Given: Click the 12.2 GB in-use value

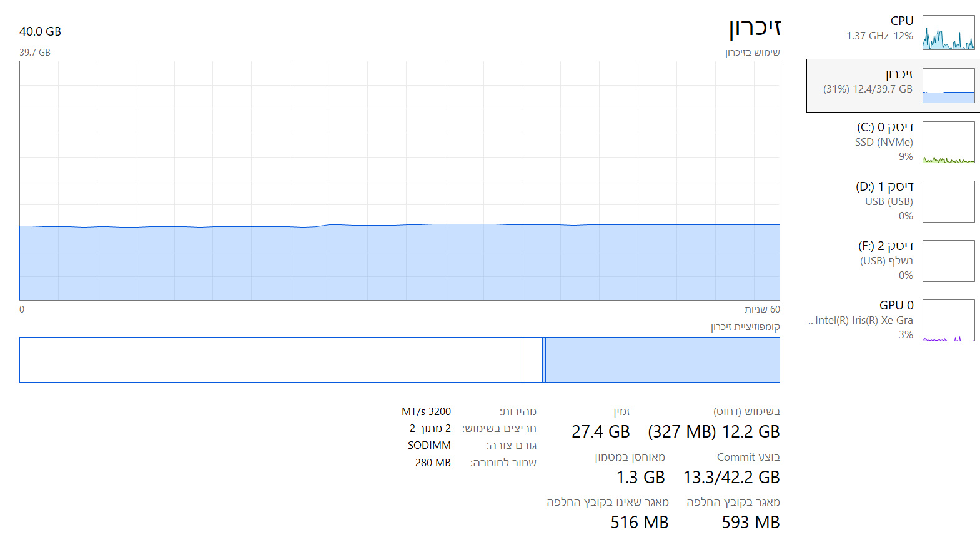Looking at the screenshot, I should tap(750, 431).
